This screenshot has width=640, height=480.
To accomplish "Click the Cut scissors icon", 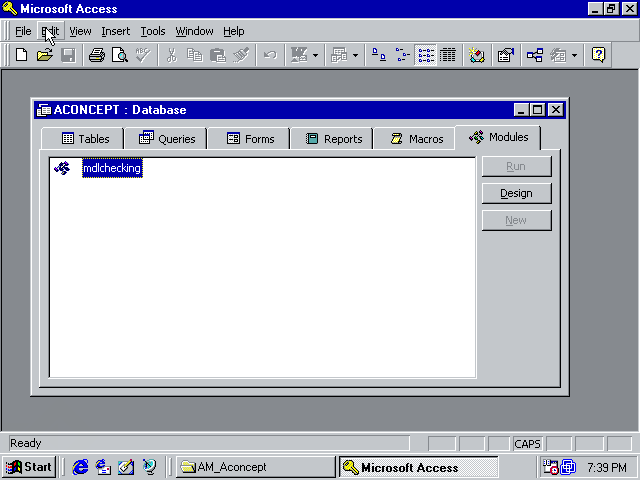I will pos(172,55).
